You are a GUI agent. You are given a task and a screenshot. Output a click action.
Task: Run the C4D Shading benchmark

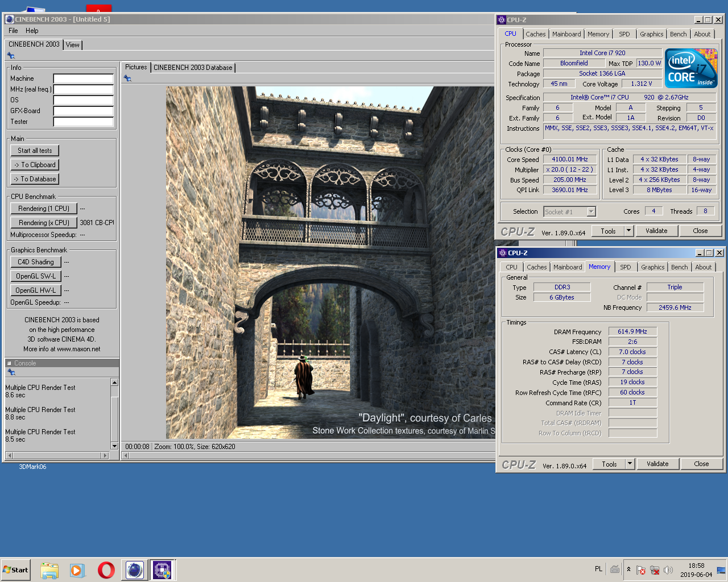[36, 262]
